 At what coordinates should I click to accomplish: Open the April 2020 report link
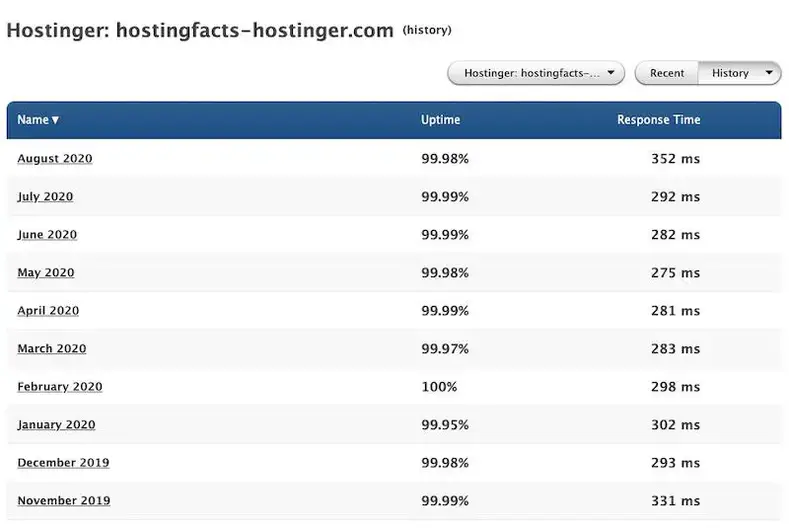point(48,311)
